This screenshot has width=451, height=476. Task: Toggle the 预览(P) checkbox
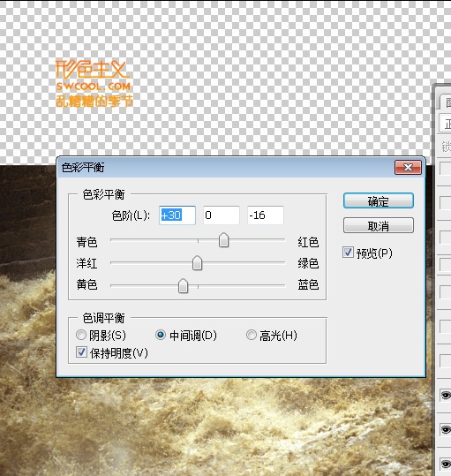(348, 253)
